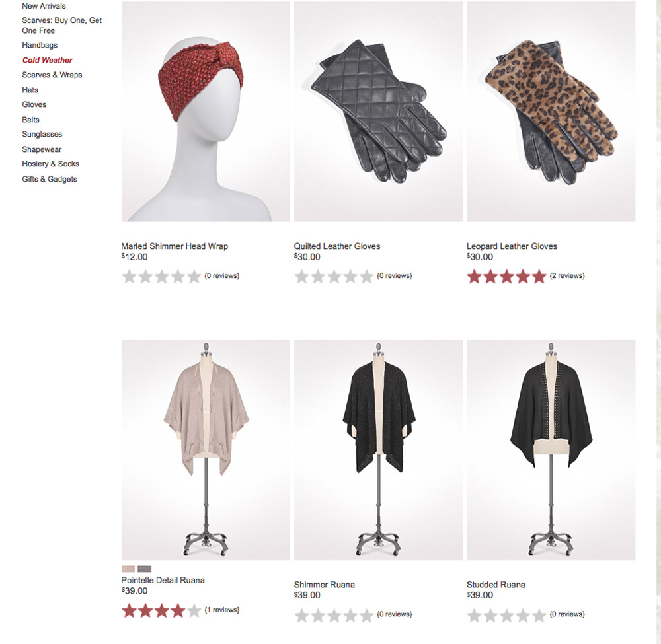Click the star rating under Pointelle Detail Ruana
The width and height of the screenshot is (661, 644).
pos(161,610)
